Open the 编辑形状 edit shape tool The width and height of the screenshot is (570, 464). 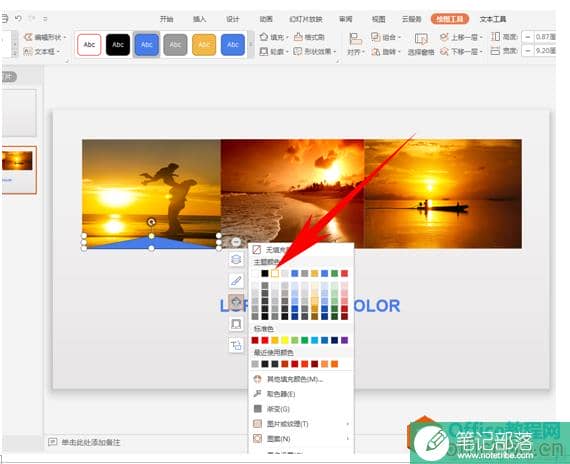coord(45,37)
